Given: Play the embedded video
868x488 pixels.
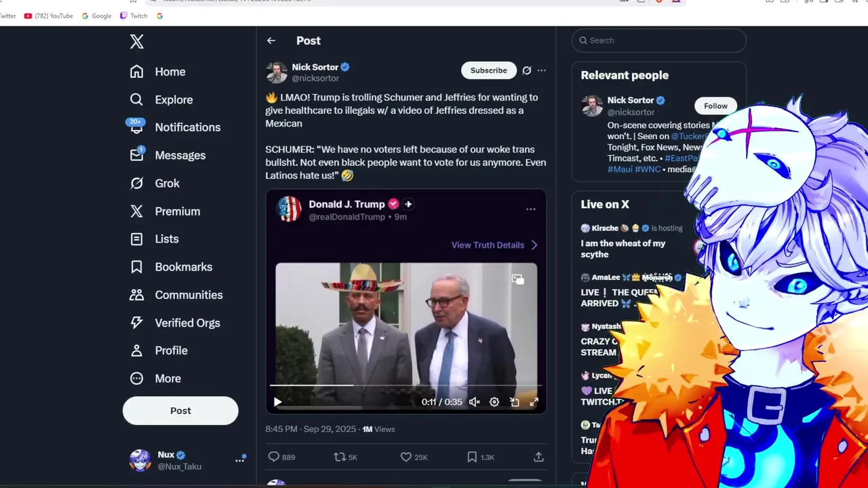Looking at the screenshot, I should click(277, 402).
